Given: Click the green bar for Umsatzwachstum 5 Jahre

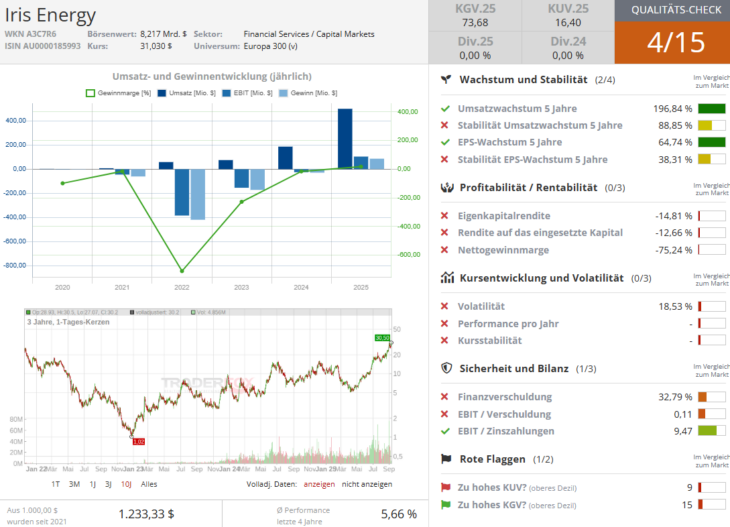Looking at the screenshot, I should [x=711, y=108].
